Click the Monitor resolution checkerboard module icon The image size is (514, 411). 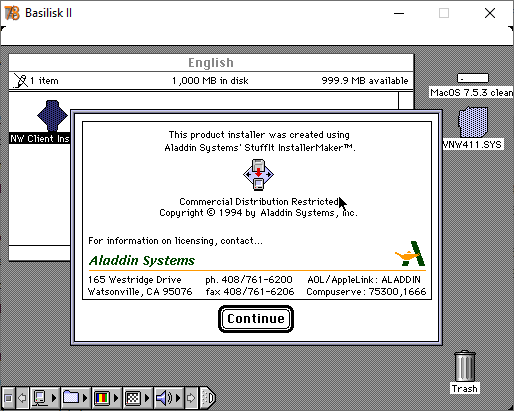coord(133,398)
